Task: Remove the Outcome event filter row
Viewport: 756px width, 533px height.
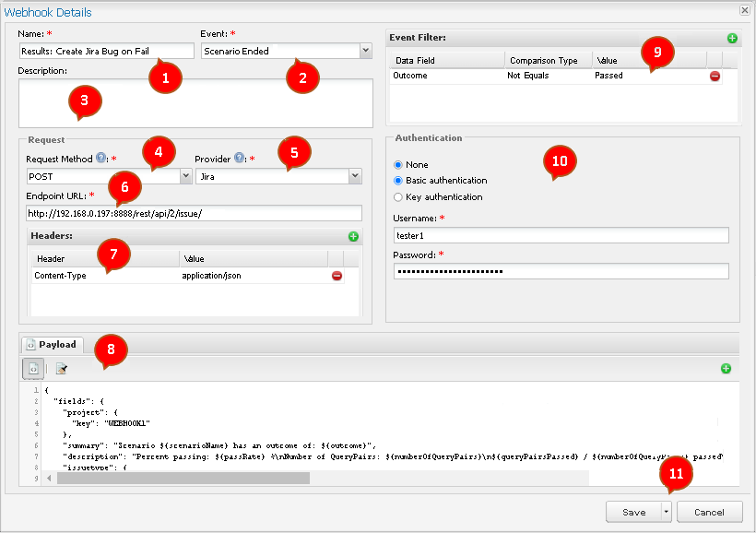Action: point(715,76)
